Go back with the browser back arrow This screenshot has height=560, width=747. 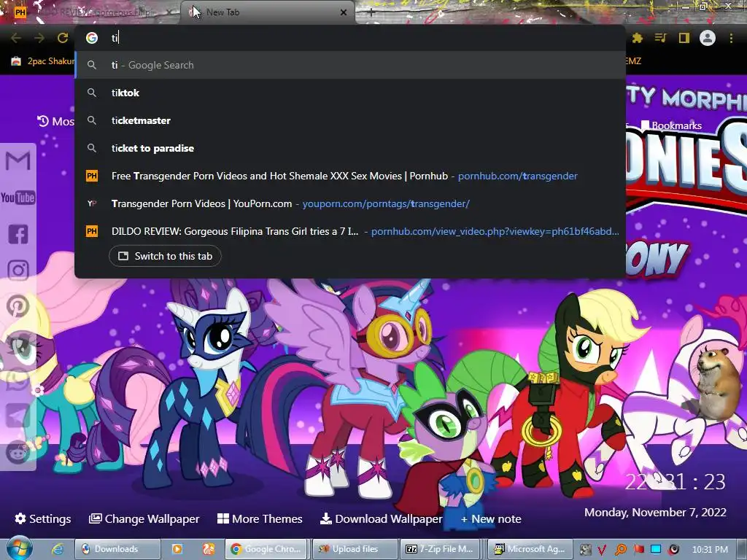pos(16,38)
